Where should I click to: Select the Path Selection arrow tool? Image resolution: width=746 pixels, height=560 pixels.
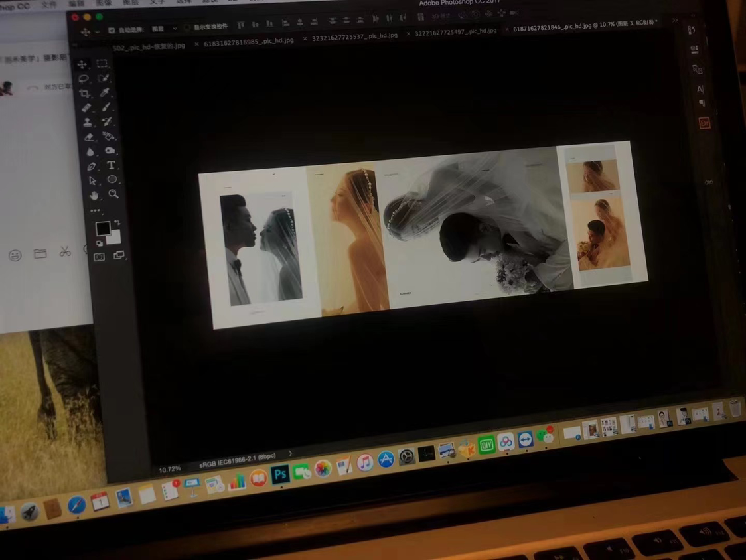93,181
